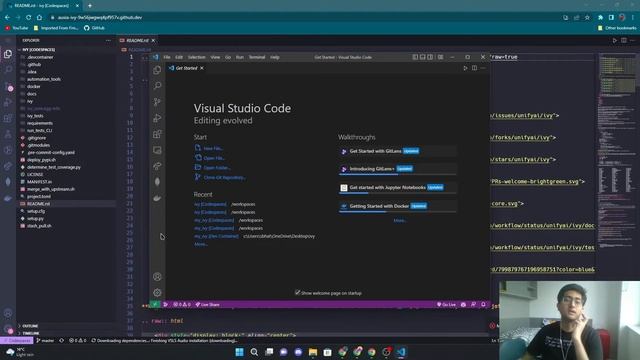Split the Get Started editor
This screenshot has width=640, height=360.
[474, 68]
